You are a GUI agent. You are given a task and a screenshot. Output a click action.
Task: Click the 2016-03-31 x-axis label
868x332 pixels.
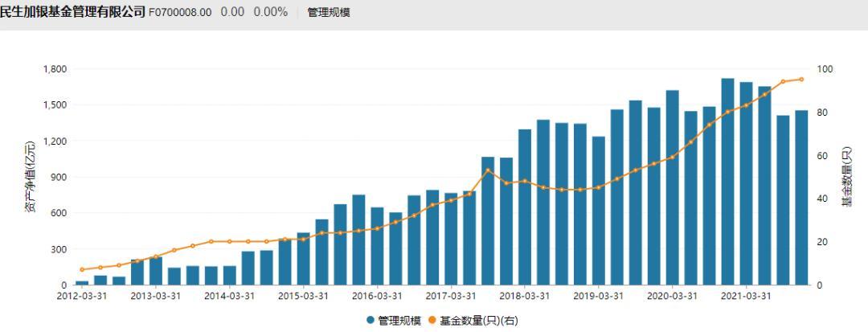tap(377, 296)
